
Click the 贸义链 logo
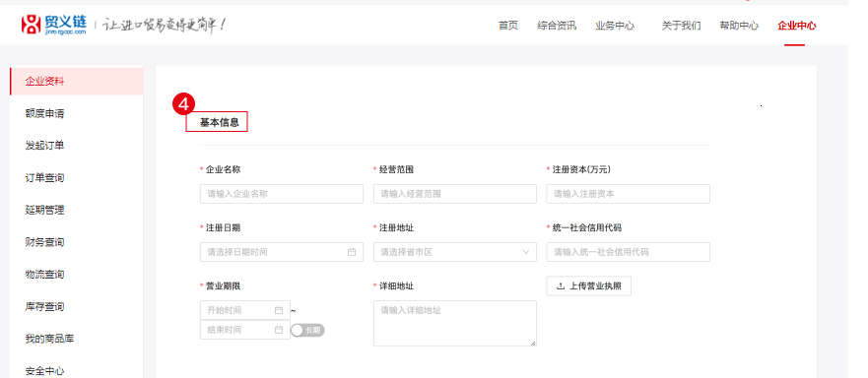(x=54, y=25)
